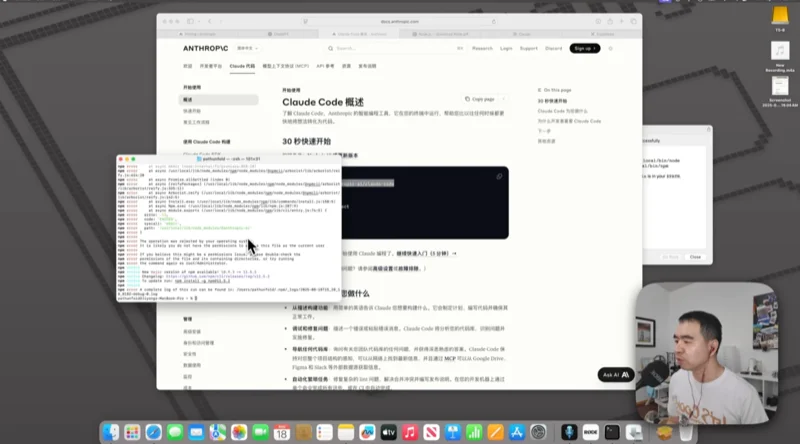Click the Sign up button
This screenshot has height=444, width=800.
coord(585,48)
